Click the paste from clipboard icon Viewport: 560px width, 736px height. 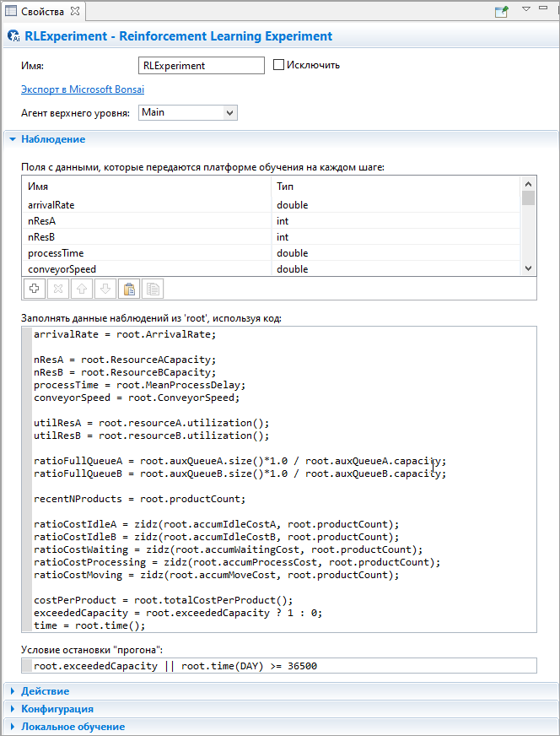(x=129, y=289)
